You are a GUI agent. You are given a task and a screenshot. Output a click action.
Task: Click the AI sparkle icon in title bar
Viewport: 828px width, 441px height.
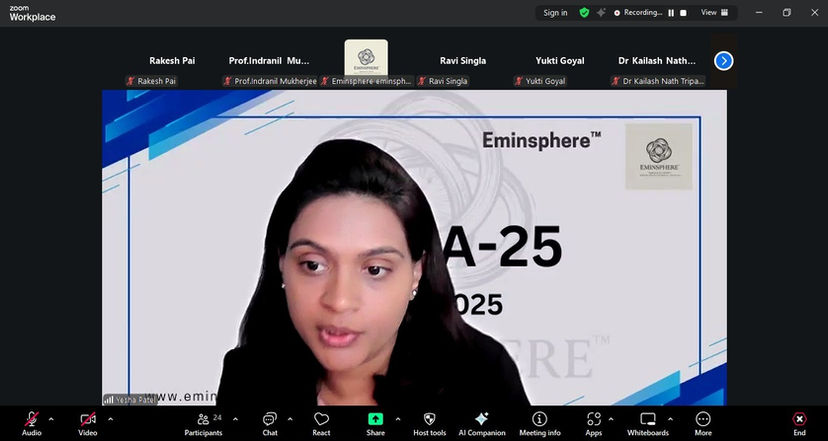pos(601,13)
